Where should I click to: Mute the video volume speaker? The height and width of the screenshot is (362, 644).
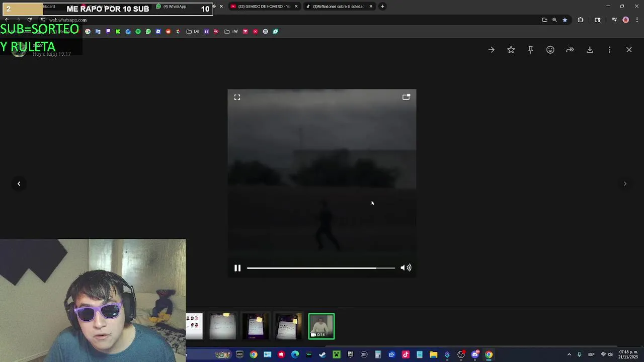point(406,268)
